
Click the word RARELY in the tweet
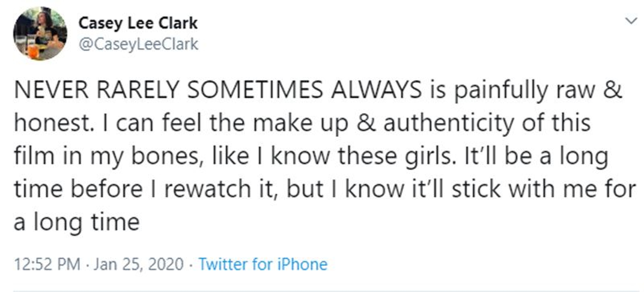click(138, 90)
